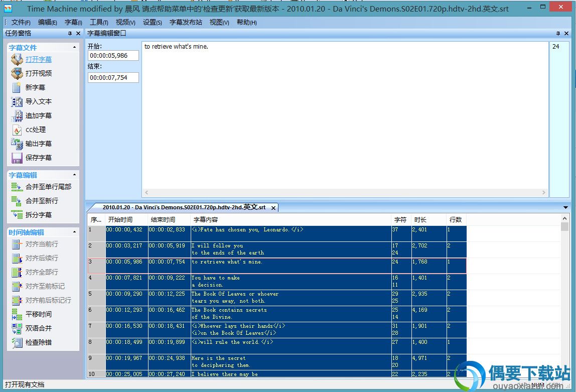Open the 视频(V) menu
The height and width of the screenshot is (392, 576).
(125, 23)
